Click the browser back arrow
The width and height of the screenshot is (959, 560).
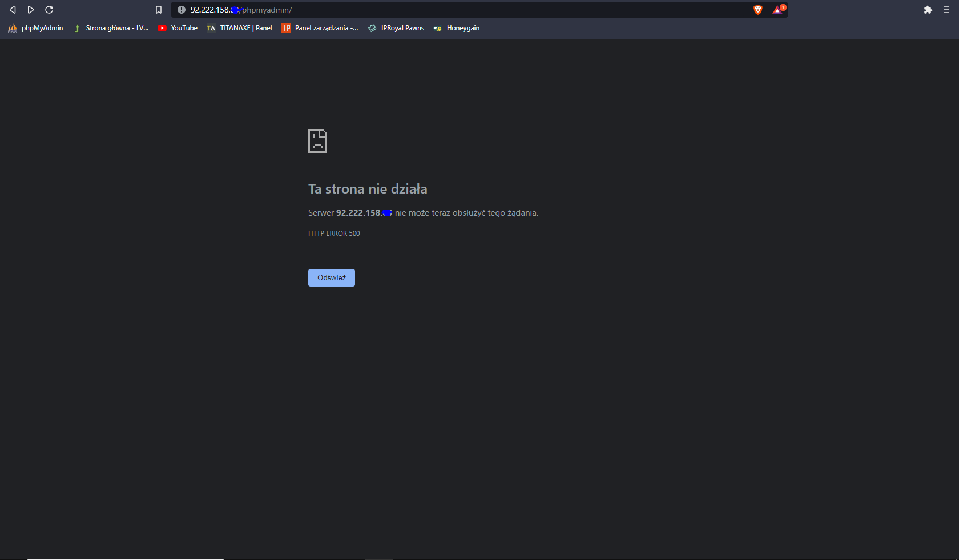point(13,10)
